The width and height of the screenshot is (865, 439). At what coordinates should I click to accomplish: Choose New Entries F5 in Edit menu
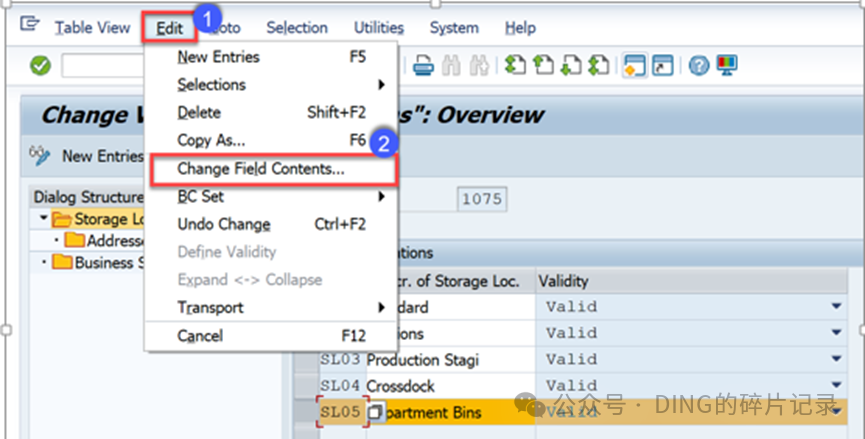click(271, 57)
